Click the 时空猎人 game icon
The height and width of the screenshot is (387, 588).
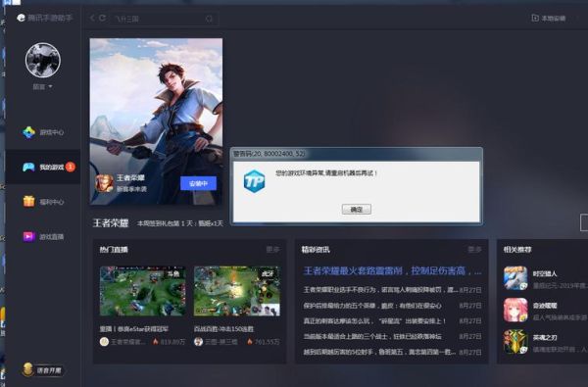tap(515, 278)
